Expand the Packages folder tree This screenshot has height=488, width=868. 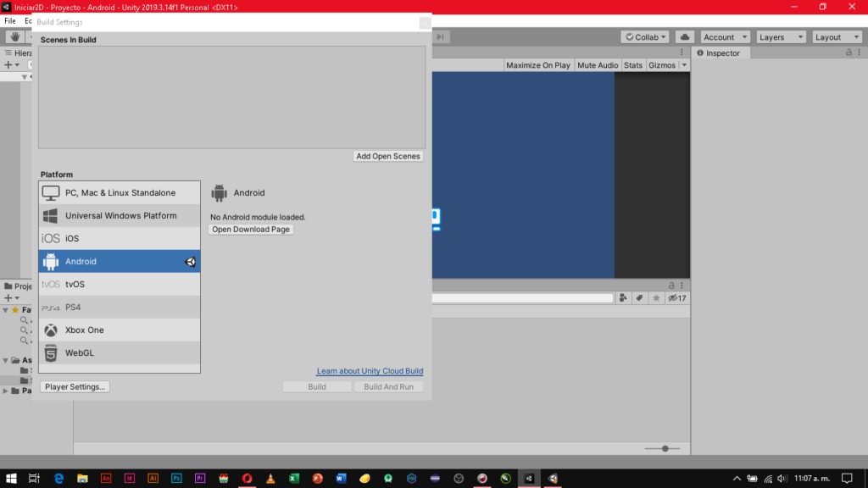[x=6, y=391]
